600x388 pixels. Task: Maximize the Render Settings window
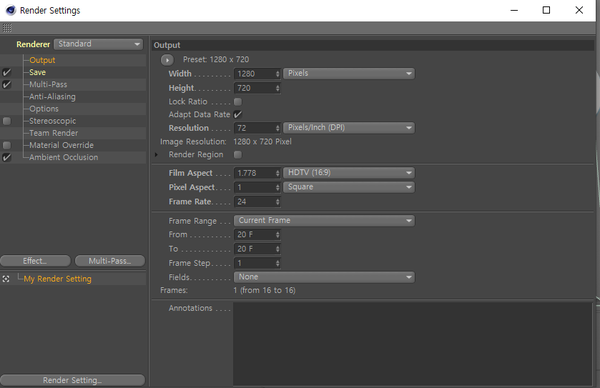coord(546,10)
